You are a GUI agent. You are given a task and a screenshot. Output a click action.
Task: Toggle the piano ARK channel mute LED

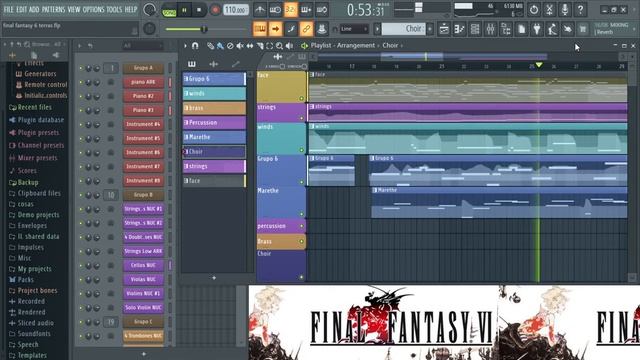point(81,82)
